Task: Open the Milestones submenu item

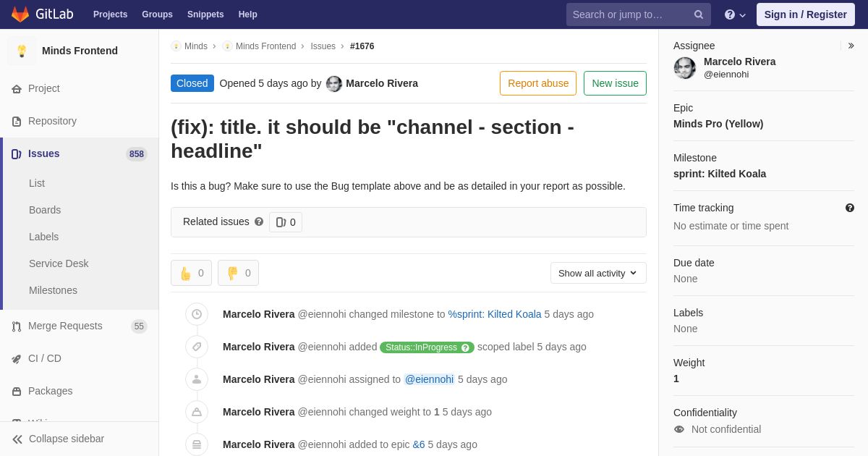Action: [53, 290]
